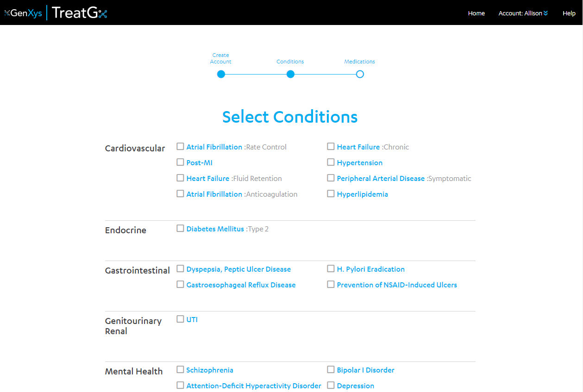Tick the Hypertension checkbox

tap(331, 162)
